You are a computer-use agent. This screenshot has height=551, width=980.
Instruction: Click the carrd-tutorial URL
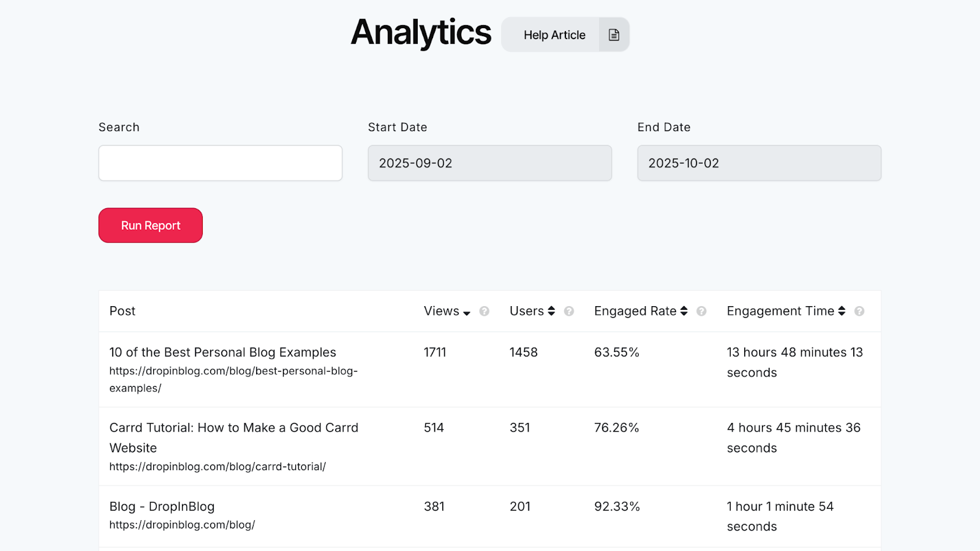point(218,466)
